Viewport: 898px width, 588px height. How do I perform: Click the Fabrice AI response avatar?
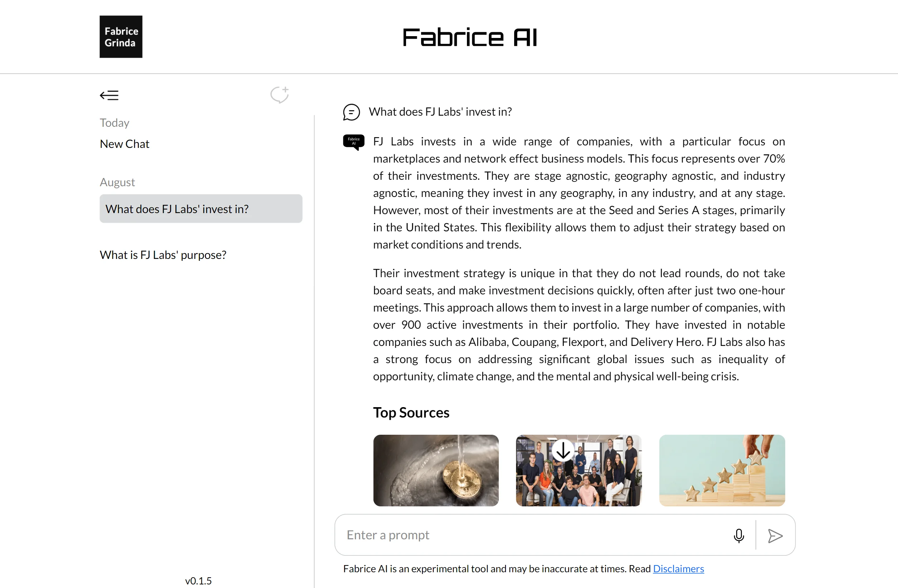(x=353, y=142)
